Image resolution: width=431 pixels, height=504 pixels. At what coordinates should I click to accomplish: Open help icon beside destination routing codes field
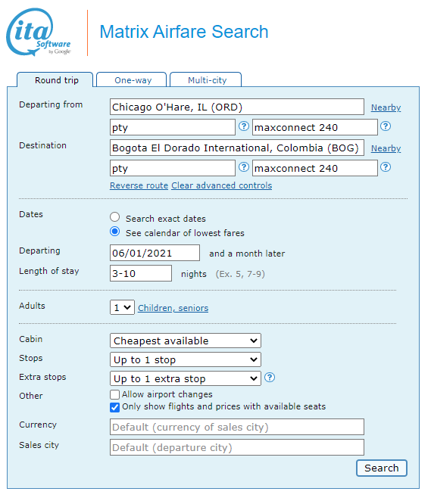[x=244, y=167]
